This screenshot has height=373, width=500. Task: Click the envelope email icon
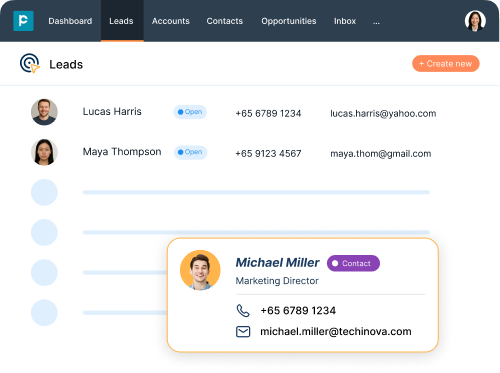(x=243, y=332)
